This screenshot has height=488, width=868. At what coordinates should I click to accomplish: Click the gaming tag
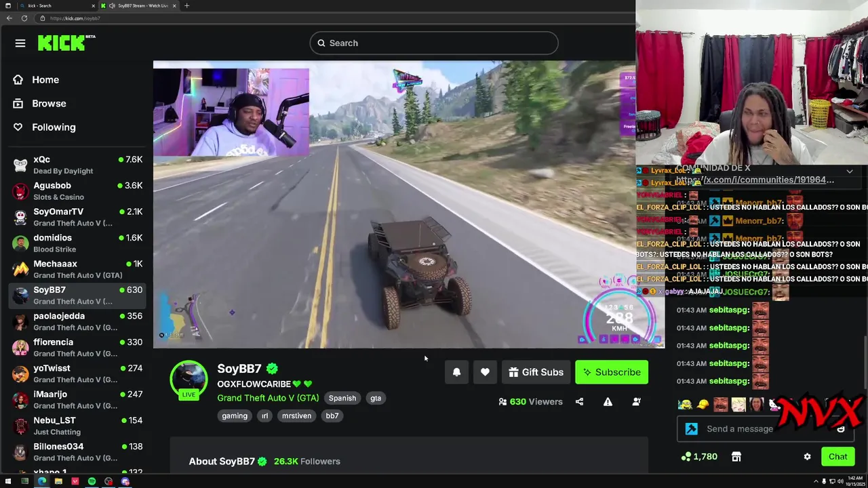point(235,416)
